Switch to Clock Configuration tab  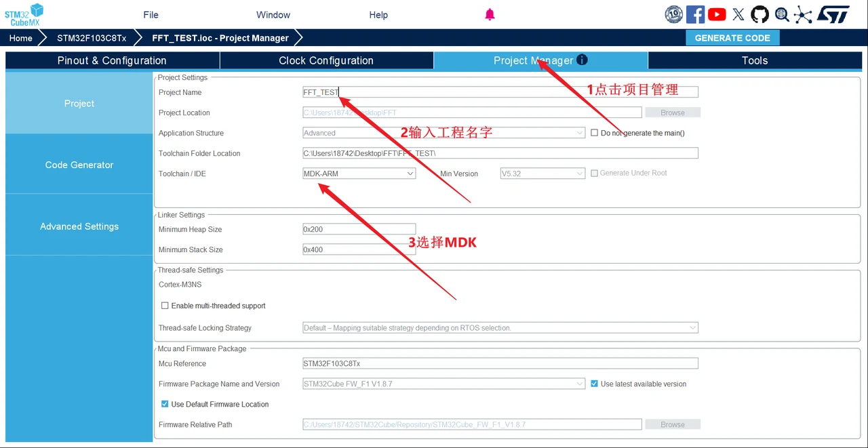tap(326, 60)
